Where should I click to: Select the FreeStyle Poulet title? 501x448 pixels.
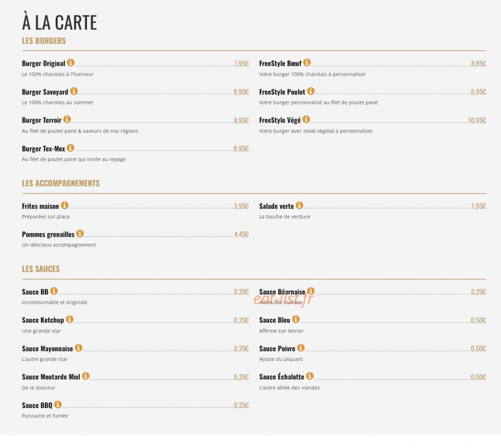coord(282,92)
